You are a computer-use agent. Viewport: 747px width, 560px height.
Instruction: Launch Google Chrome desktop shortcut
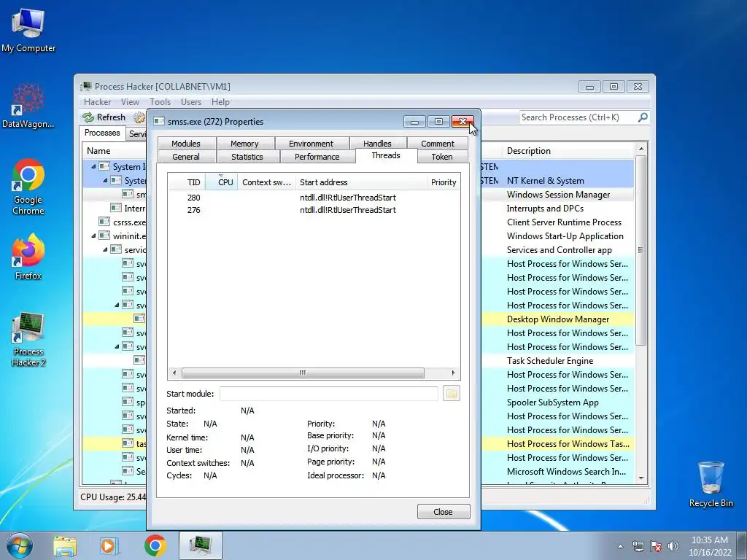(28, 187)
